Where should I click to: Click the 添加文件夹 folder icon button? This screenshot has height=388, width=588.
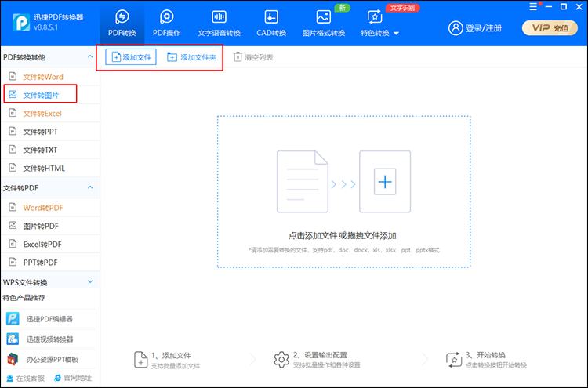(x=172, y=57)
